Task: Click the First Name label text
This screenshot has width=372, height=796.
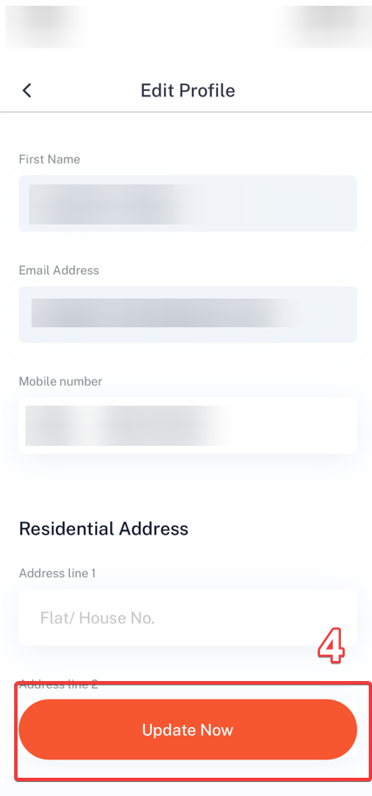Action: (x=49, y=159)
